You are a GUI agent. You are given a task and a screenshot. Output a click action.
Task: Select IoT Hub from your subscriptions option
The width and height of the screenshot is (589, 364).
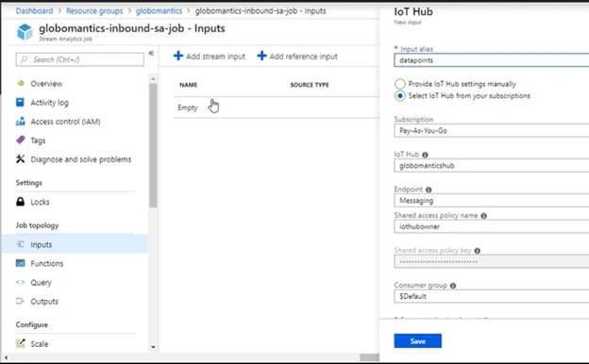pos(400,96)
